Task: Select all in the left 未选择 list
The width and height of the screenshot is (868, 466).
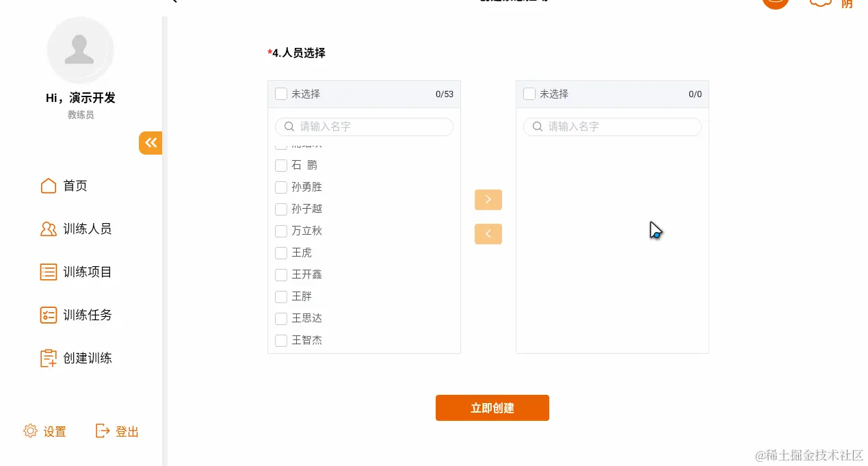Action: (281, 94)
